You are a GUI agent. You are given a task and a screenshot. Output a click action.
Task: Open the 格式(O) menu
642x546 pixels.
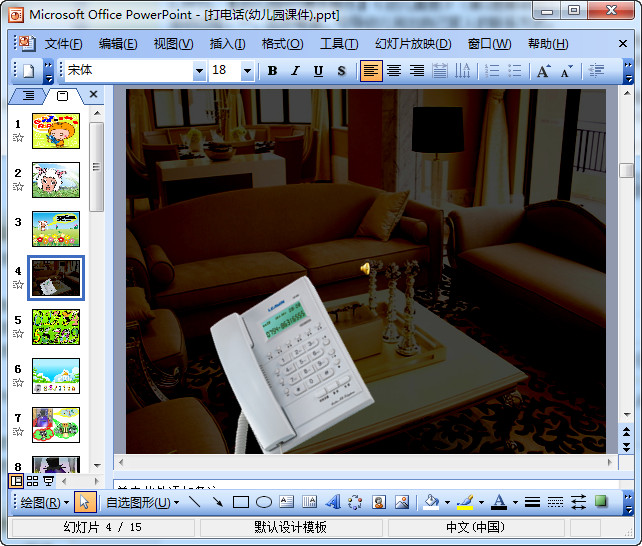(283, 44)
